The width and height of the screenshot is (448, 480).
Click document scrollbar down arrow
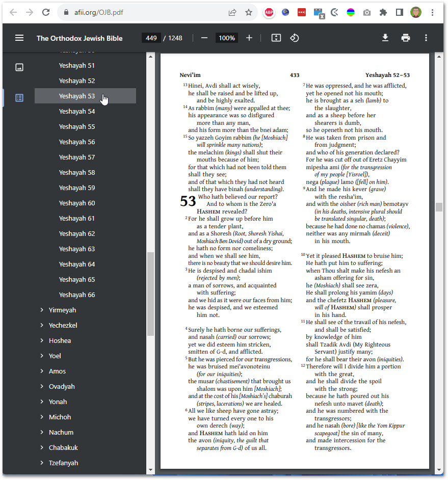click(x=439, y=470)
